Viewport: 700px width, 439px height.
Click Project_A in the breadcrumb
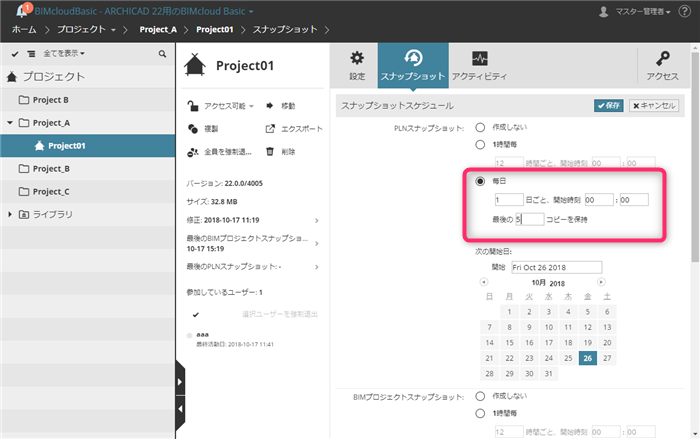tap(158, 29)
